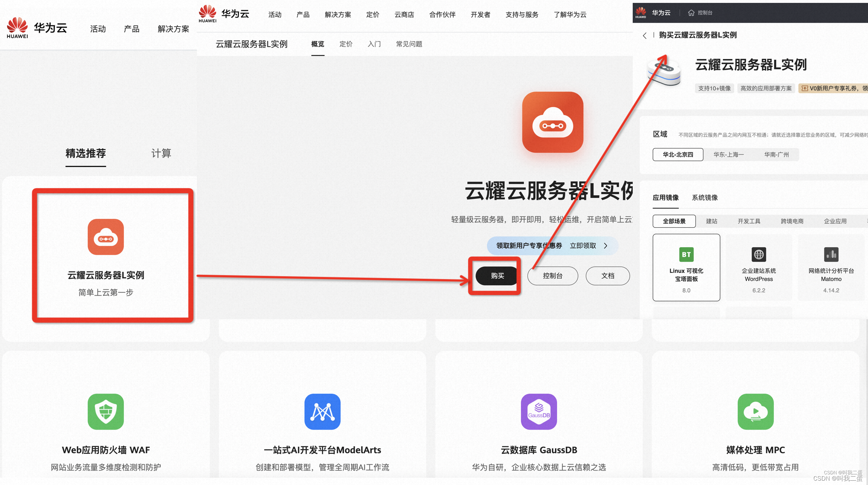
Task: Click the 控制台 button on the product page
Action: [x=552, y=276]
